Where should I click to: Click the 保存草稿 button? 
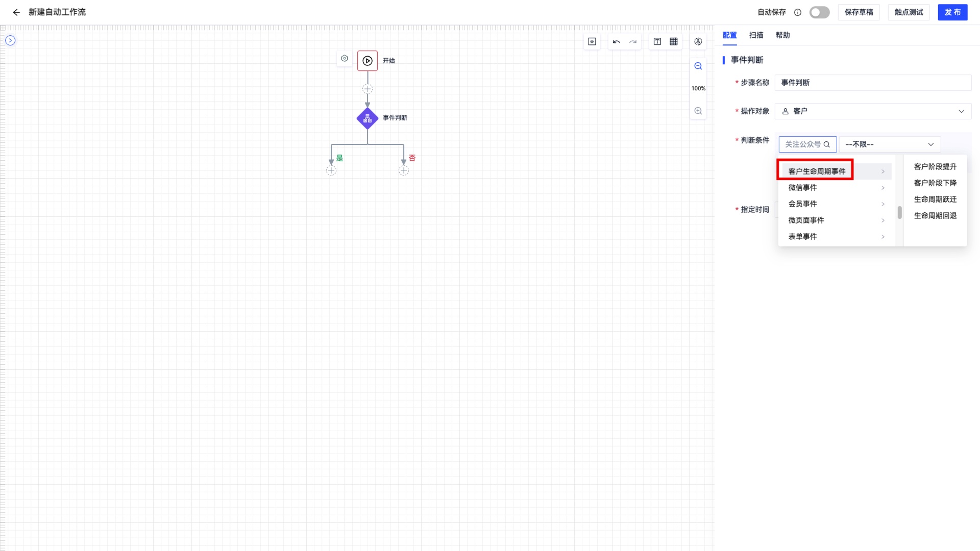[859, 12]
